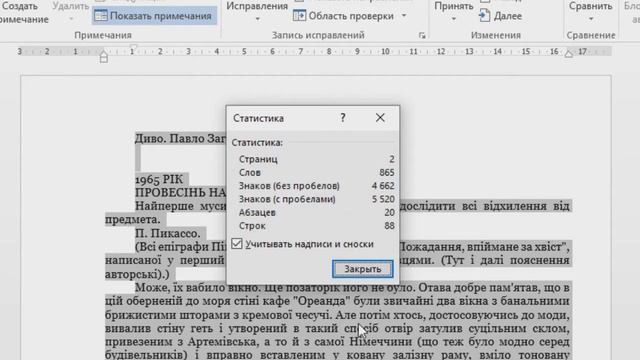This screenshot has height=360, width=640.
Task: Go to next change with Далее
Action: point(500,16)
